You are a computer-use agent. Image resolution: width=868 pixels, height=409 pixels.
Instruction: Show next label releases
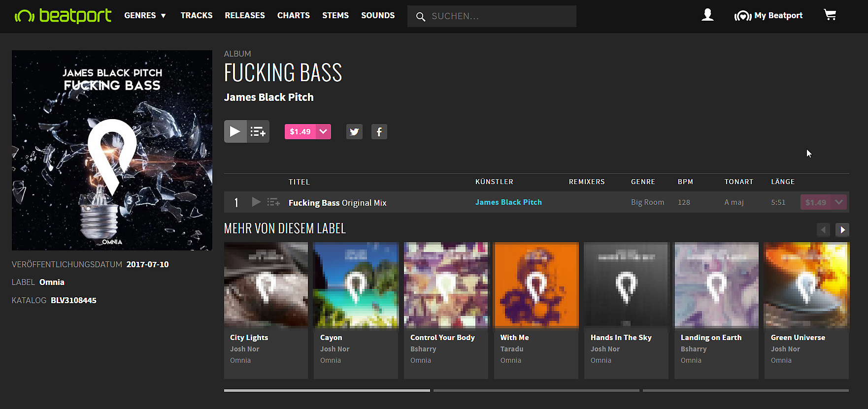[842, 230]
